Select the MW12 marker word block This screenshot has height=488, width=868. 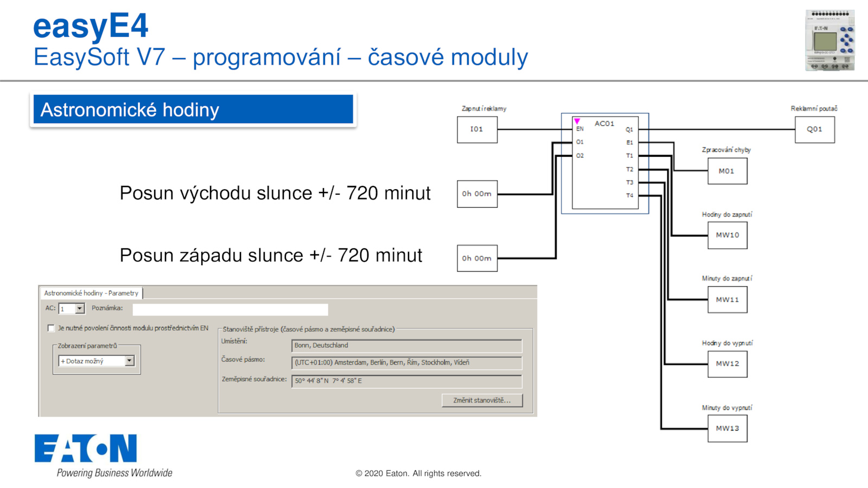(x=727, y=364)
